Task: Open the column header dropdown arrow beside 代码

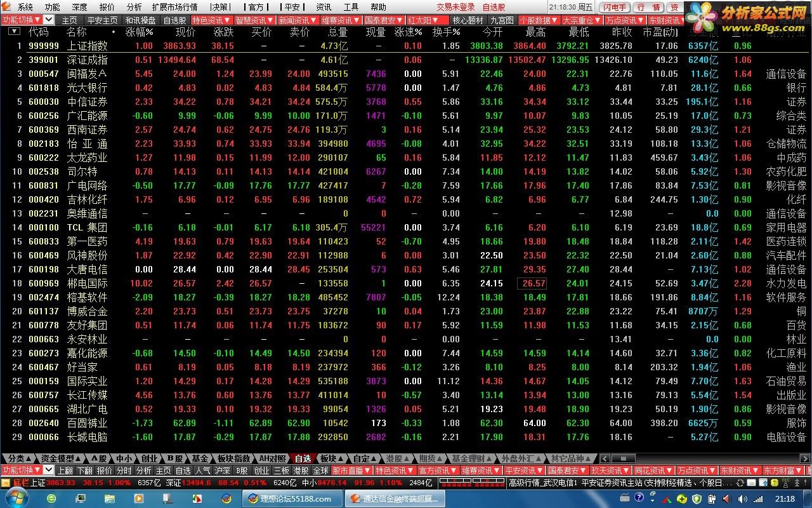Action: [x=15, y=31]
